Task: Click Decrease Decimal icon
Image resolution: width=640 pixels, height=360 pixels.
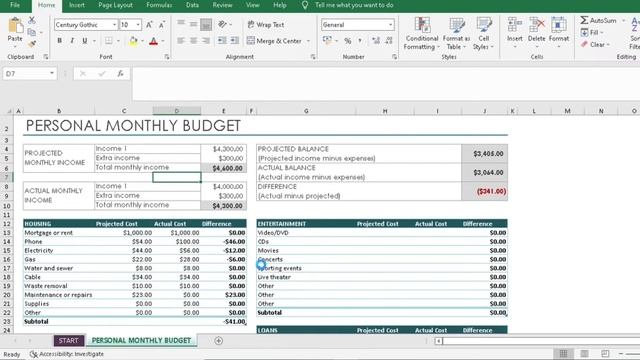Action: point(389,41)
